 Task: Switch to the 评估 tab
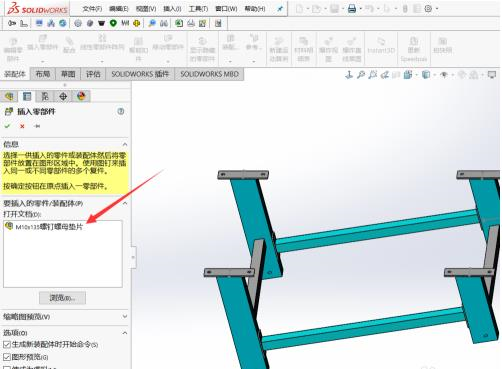pyautogui.click(x=93, y=74)
